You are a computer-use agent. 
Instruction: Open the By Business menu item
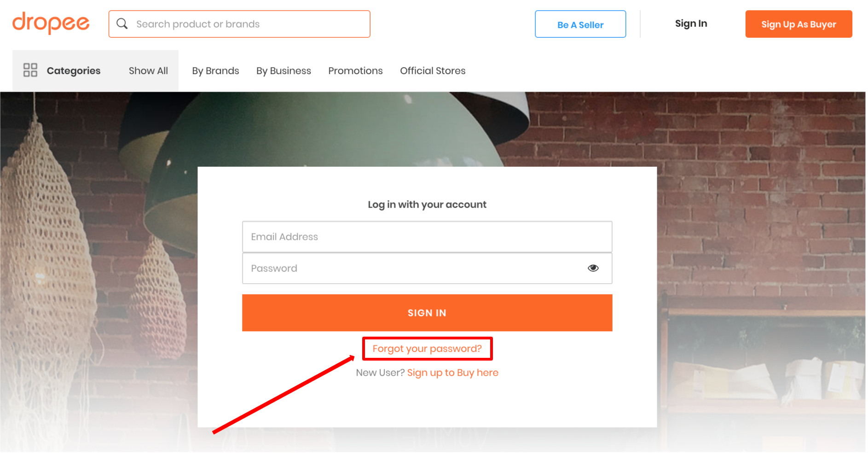[x=284, y=71]
